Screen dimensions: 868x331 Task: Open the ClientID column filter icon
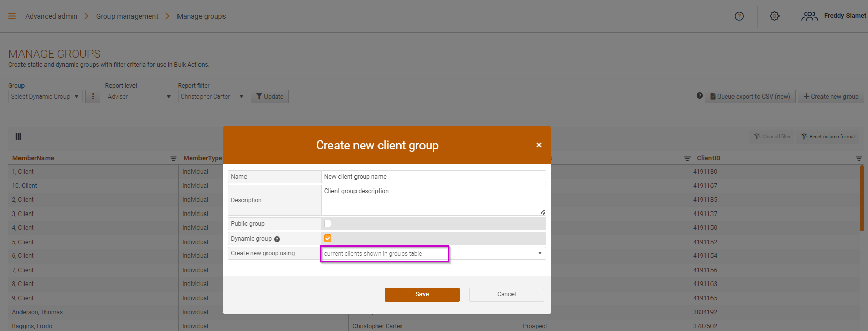click(x=859, y=159)
